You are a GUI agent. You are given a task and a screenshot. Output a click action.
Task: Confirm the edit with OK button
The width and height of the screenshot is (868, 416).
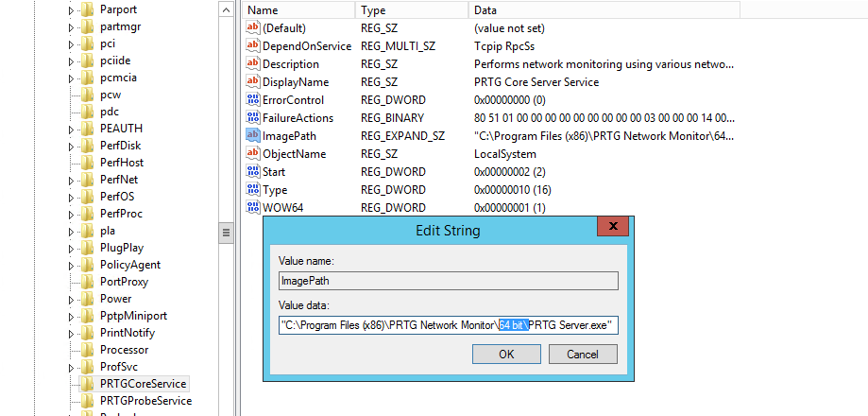click(x=506, y=354)
